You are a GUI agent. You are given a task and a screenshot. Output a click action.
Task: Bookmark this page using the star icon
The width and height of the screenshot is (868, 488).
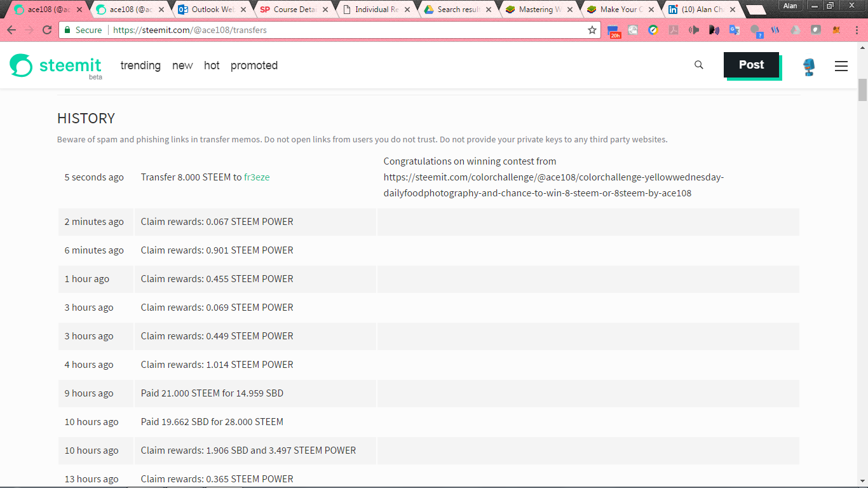click(592, 30)
